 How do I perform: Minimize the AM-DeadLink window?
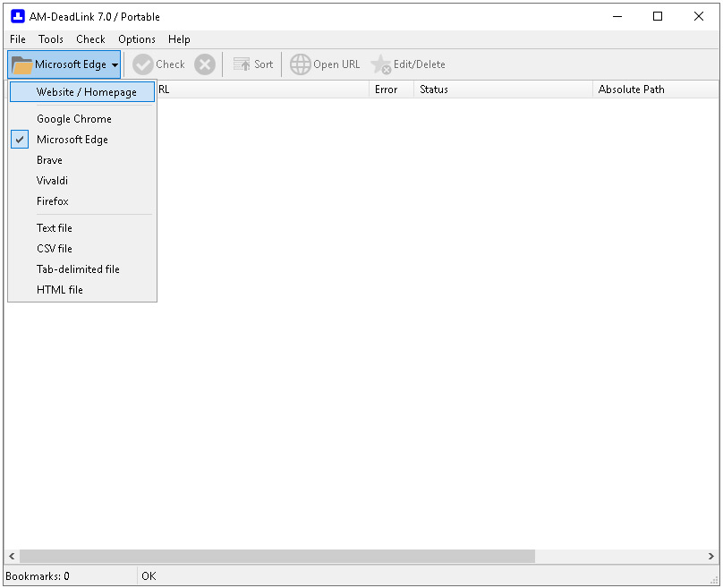(x=617, y=17)
